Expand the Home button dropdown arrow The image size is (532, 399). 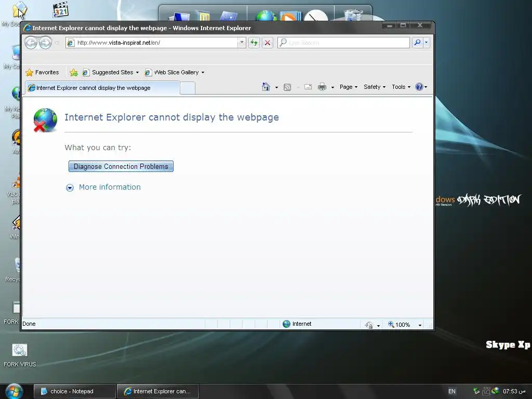[276, 87]
